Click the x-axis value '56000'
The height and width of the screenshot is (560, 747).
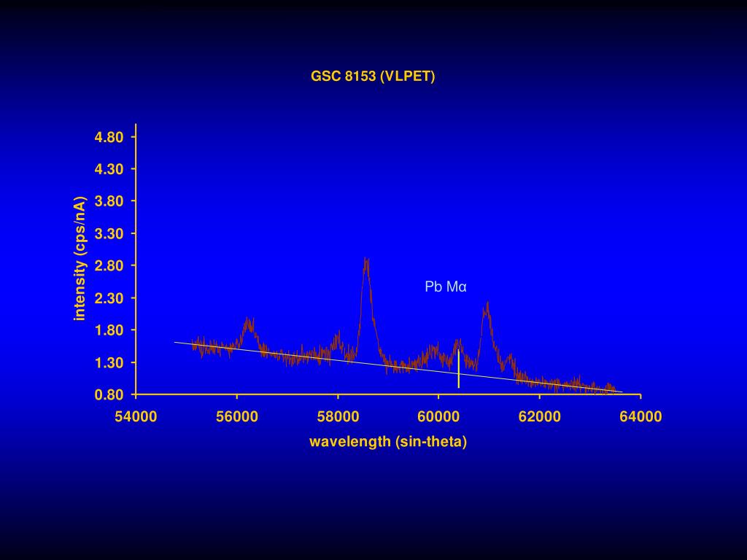[237, 416]
